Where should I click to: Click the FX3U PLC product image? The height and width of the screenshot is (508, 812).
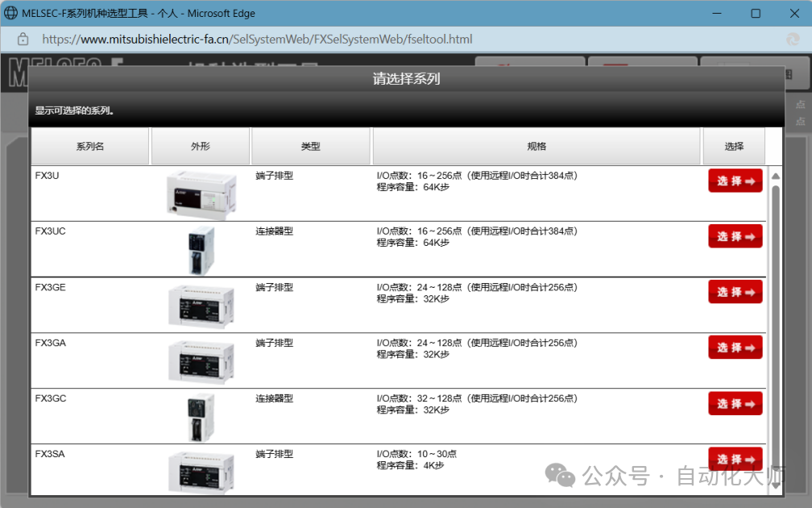pos(201,194)
